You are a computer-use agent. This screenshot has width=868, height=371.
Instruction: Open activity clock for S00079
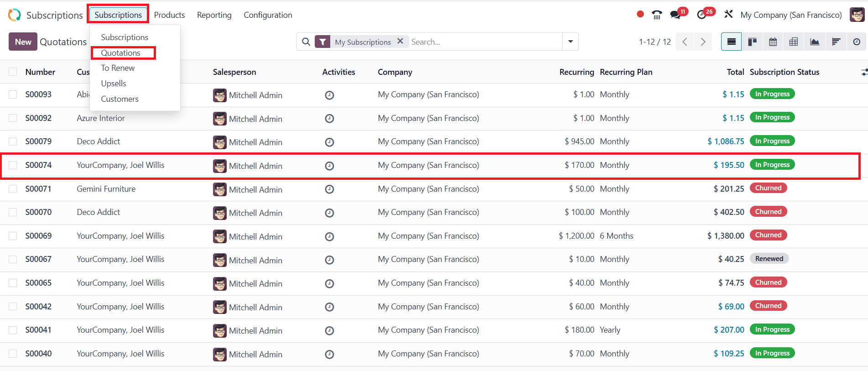pyautogui.click(x=329, y=142)
